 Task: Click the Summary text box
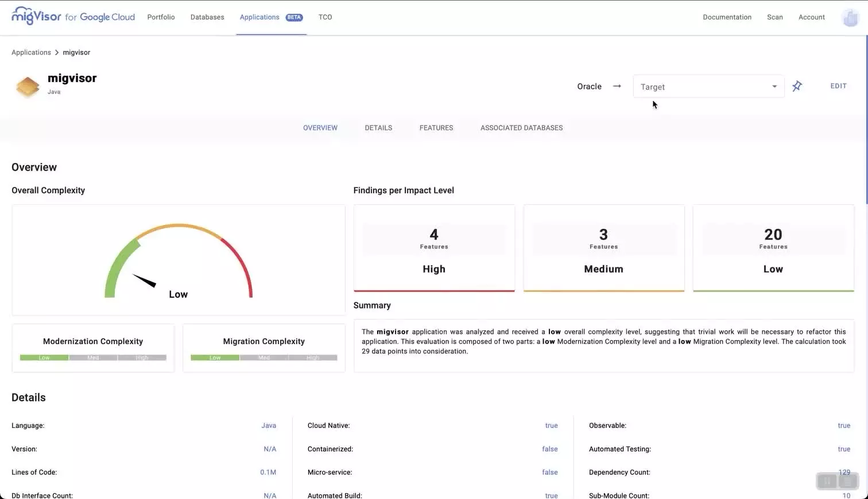pyautogui.click(x=604, y=346)
